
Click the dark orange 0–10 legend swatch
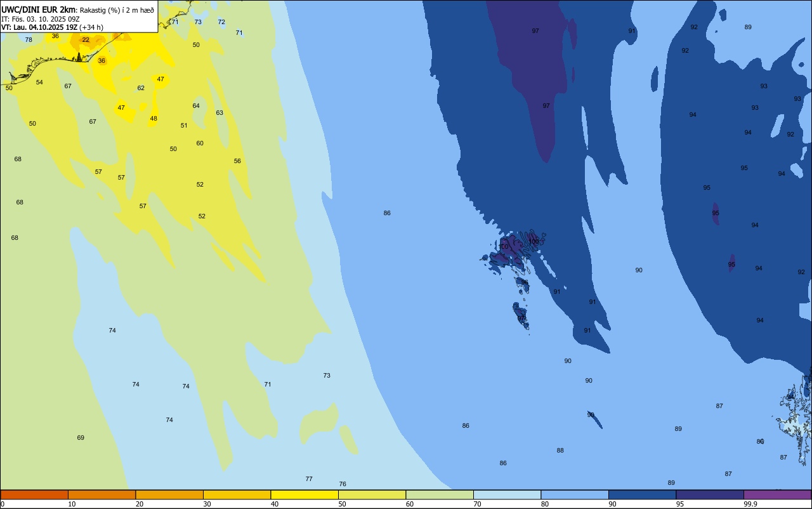34,494
